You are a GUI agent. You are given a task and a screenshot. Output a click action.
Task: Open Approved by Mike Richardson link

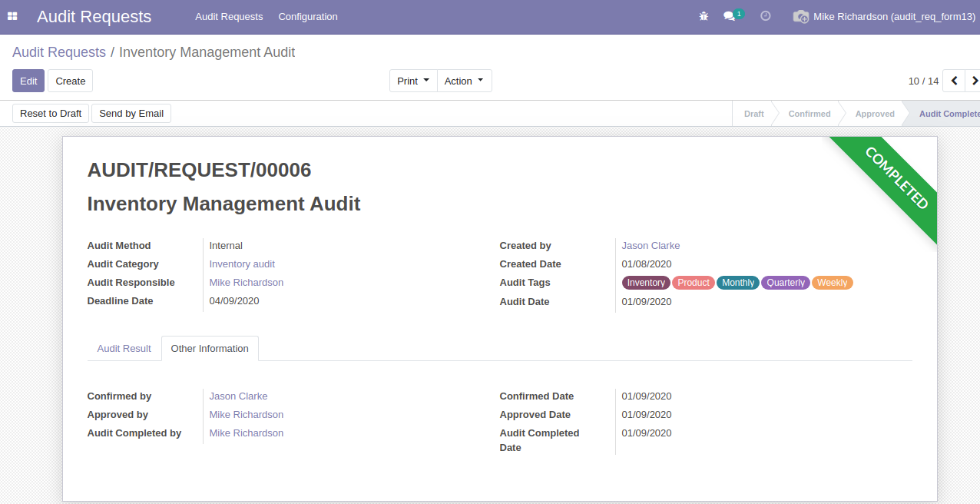pos(247,414)
